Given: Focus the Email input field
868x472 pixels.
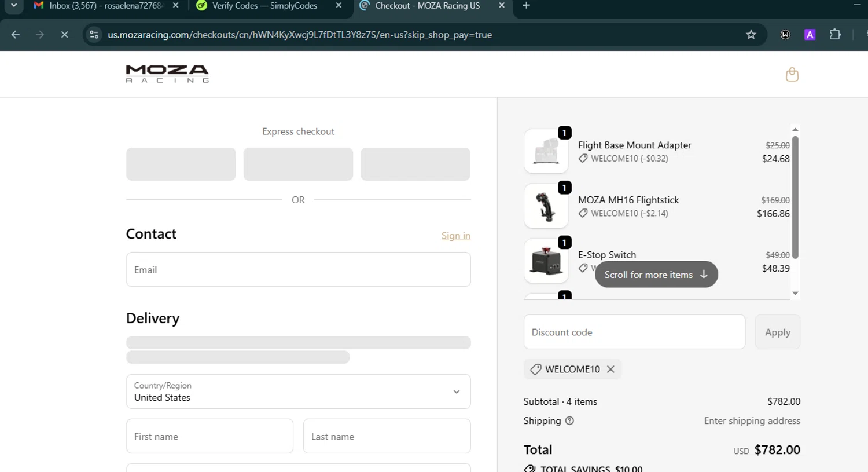Looking at the screenshot, I should [298, 269].
